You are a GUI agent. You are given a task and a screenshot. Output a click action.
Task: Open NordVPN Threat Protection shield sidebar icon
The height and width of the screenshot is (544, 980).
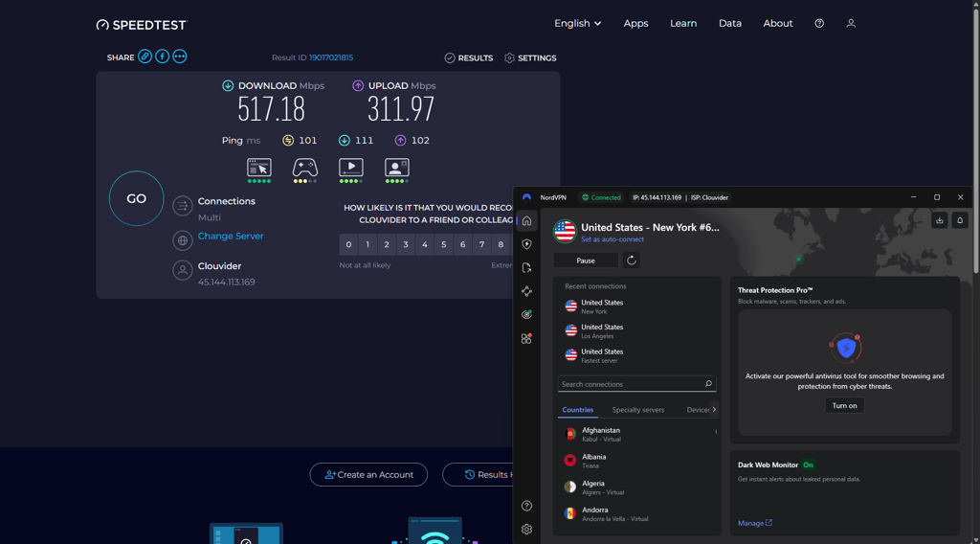tap(527, 244)
